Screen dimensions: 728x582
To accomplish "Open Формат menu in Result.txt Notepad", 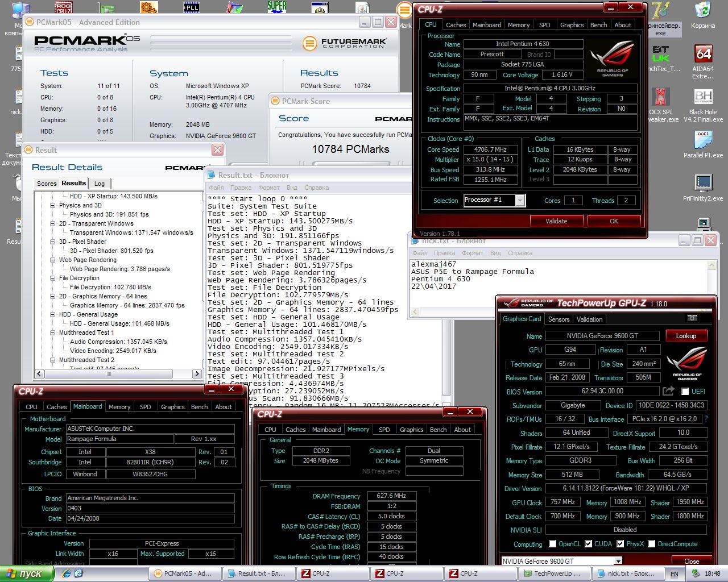I will click(x=269, y=188).
